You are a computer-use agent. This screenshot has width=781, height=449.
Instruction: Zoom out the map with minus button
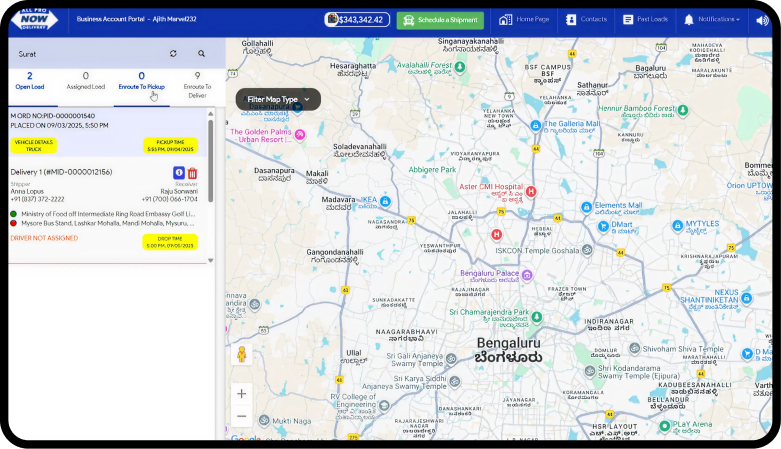pyautogui.click(x=241, y=416)
